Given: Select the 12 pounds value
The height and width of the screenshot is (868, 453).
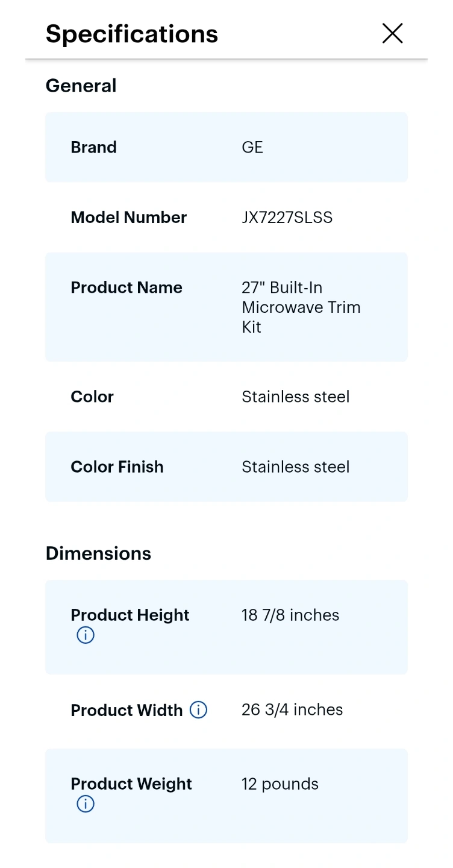Looking at the screenshot, I should point(280,784).
